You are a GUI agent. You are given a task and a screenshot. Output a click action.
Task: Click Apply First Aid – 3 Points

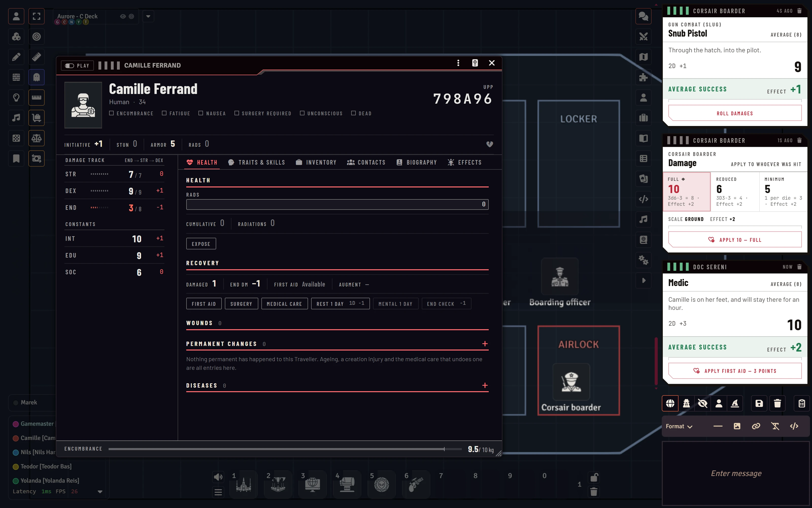point(735,371)
